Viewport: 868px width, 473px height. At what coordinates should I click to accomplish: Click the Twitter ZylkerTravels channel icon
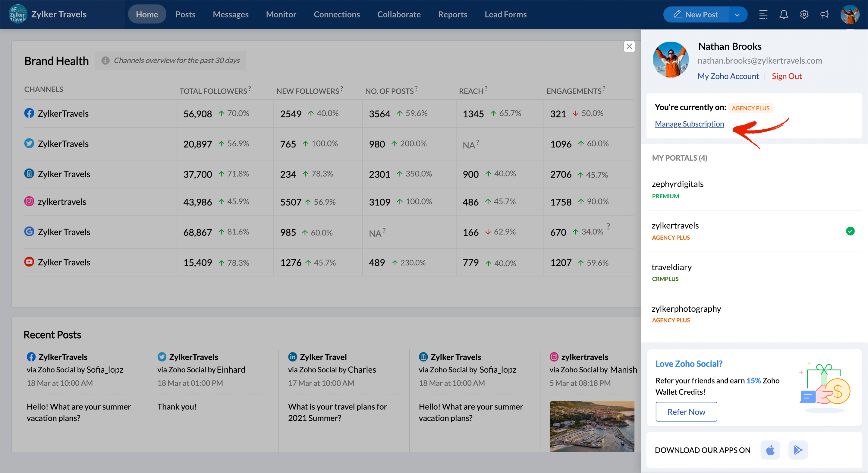[29, 143]
